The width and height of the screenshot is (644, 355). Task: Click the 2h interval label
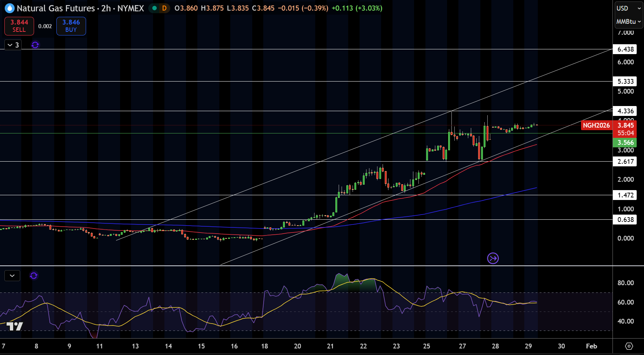pyautogui.click(x=106, y=8)
